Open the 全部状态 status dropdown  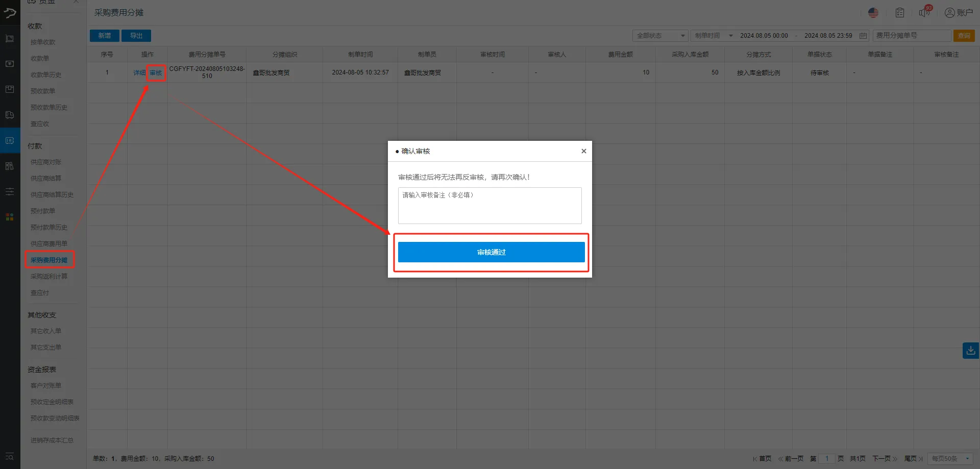click(x=660, y=36)
